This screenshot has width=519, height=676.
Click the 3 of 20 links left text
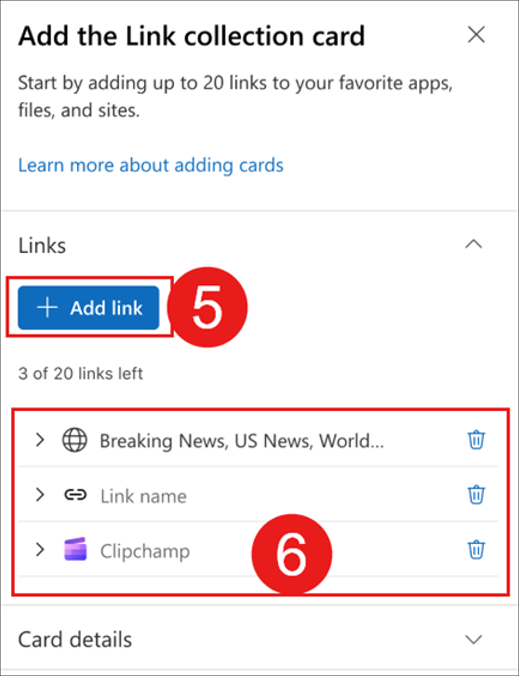pos(80,373)
